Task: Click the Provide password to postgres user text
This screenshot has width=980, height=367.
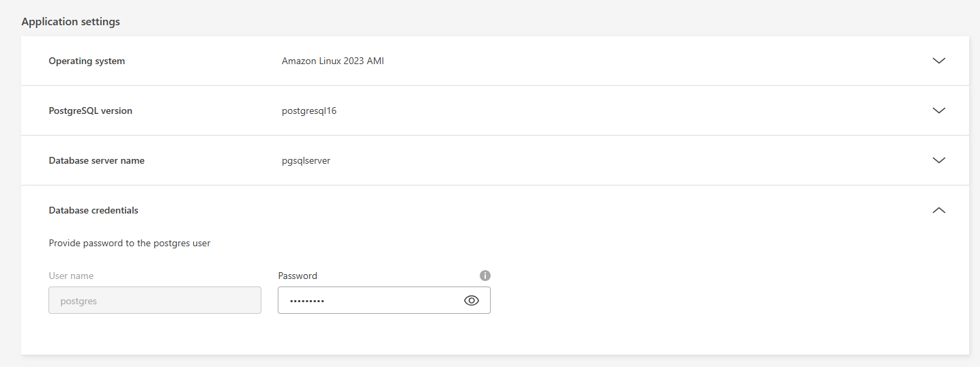Action: point(130,243)
